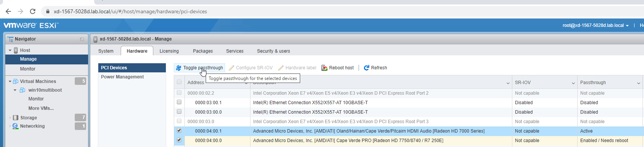Select the win10multiboot virtual machine
The height and width of the screenshot is (147, 644).
tap(45, 90)
